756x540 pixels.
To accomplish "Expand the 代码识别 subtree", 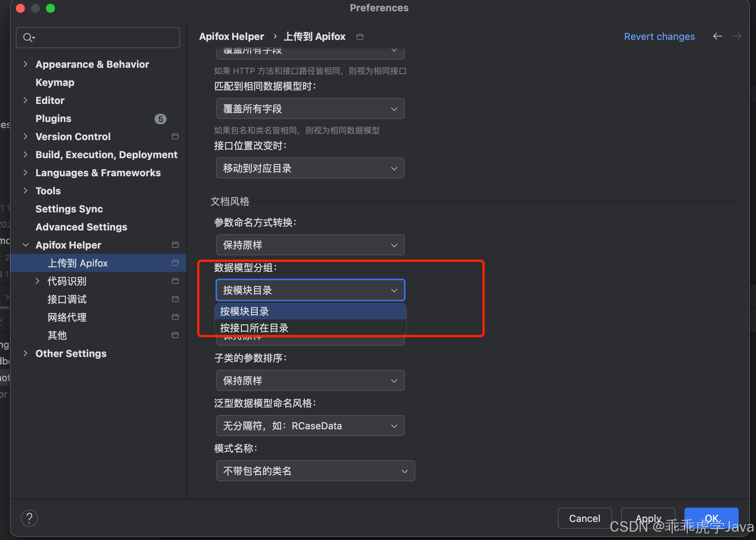I will click(x=37, y=281).
